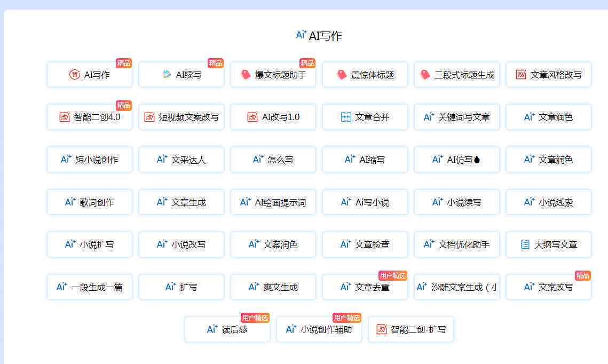608x364 pixels.
Task: Click the Ai icon beside AI绘画提示词
Action: (x=246, y=202)
